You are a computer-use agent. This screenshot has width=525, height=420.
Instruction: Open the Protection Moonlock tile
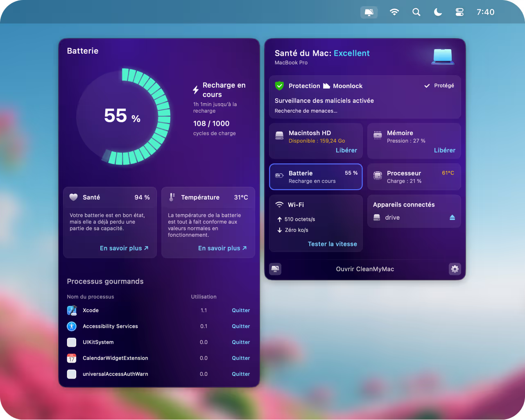[x=365, y=97]
